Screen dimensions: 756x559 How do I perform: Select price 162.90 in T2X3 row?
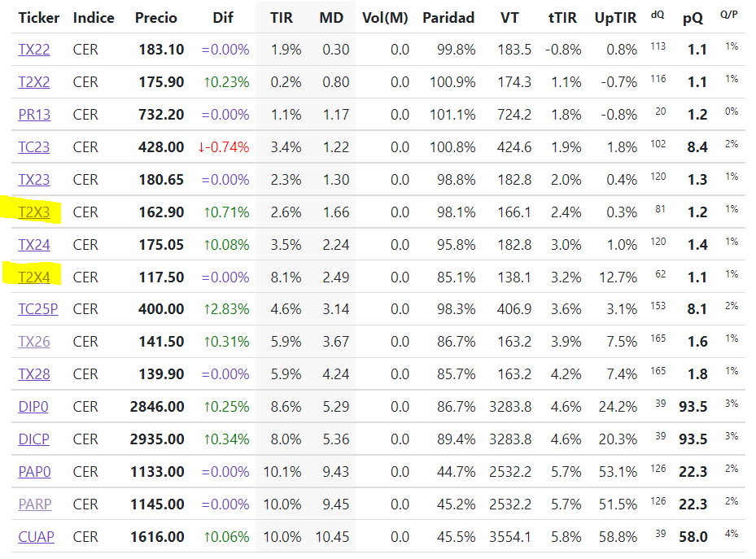pyautogui.click(x=161, y=212)
